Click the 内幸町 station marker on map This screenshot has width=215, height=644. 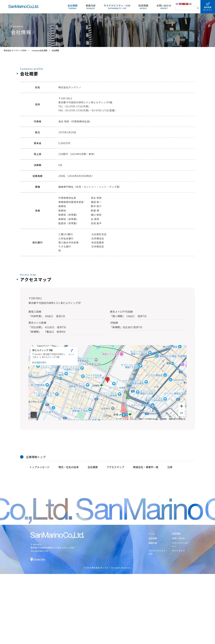pyautogui.click(x=101, y=386)
